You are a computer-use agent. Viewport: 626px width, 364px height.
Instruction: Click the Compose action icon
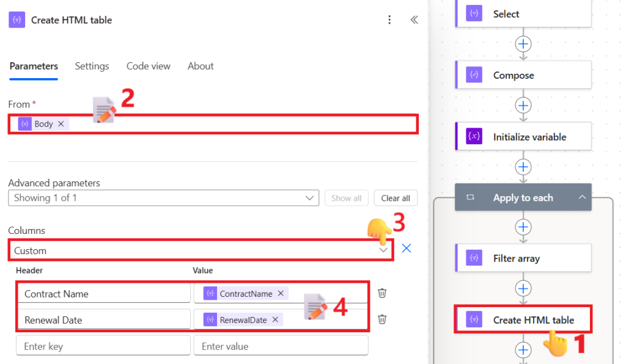(x=473, y=75)
